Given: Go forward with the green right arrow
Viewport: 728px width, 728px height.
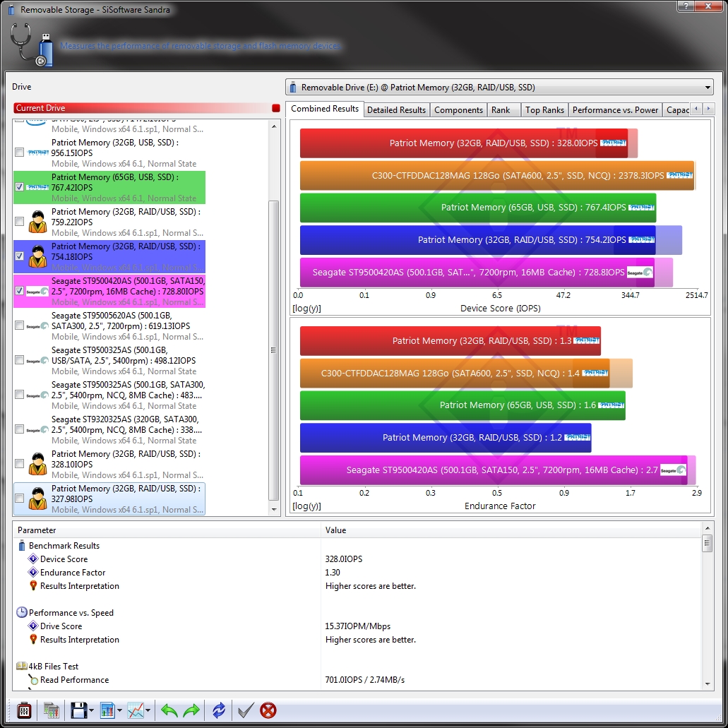Looking at the screenshot, I should pyautogui.click(x=191, y=710).
